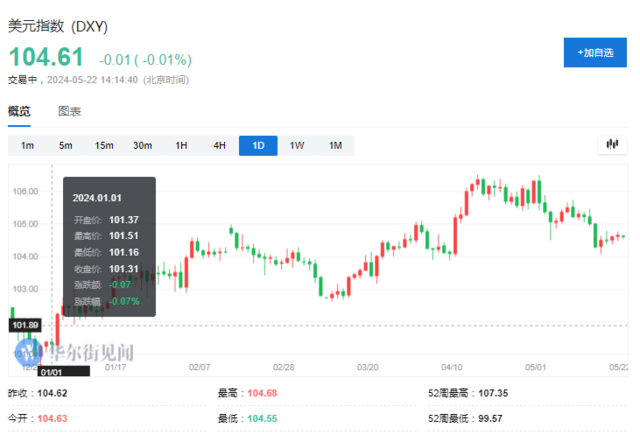The width and height of the screenshot is (640, 442).
Task: Select the 15m timeframe
Action: (x=104, y=146)
